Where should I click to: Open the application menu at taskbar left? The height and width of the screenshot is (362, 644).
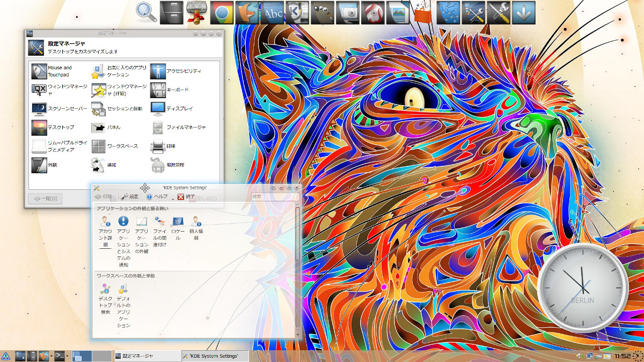click(6, 356)
